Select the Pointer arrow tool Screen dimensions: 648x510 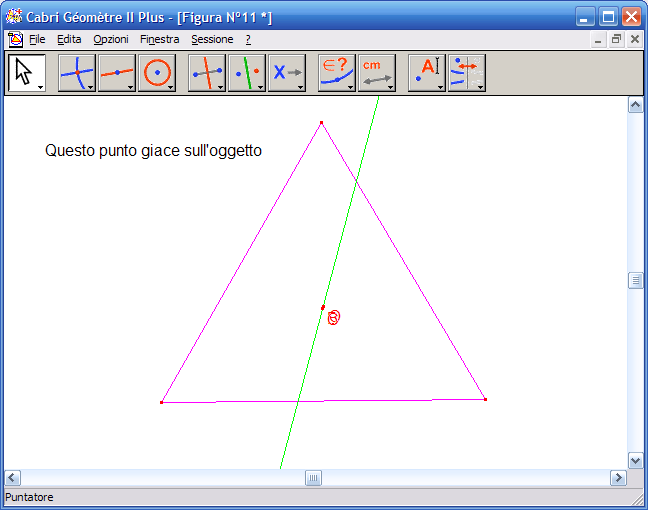[27, 73]
